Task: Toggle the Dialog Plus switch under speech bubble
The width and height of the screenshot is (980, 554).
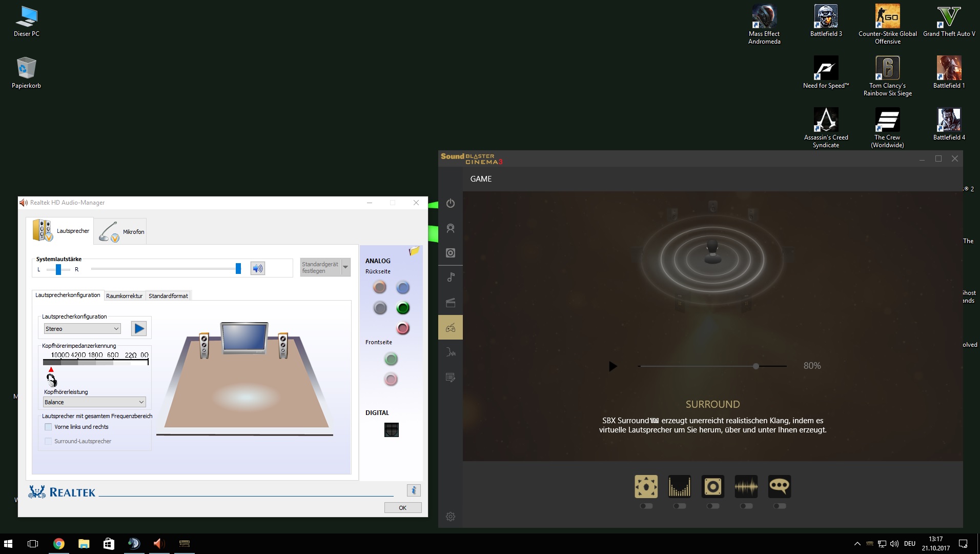Action: [779, 506]
